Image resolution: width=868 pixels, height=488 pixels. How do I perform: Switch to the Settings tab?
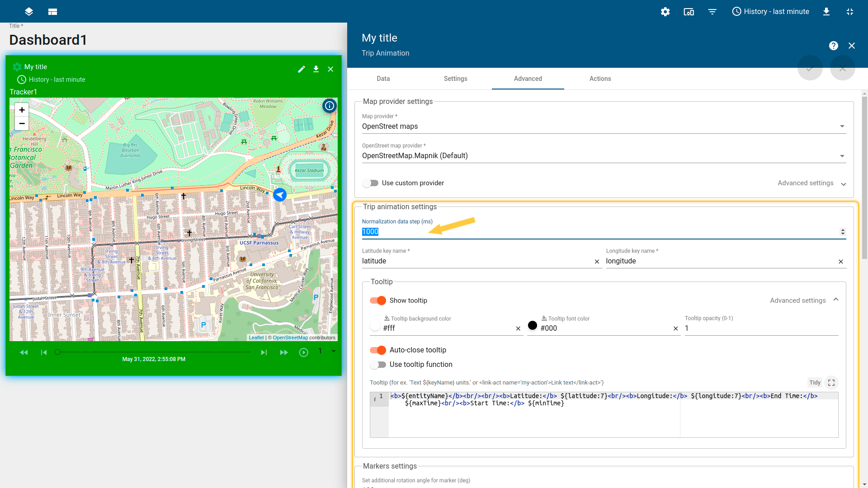tap(455, 79)
